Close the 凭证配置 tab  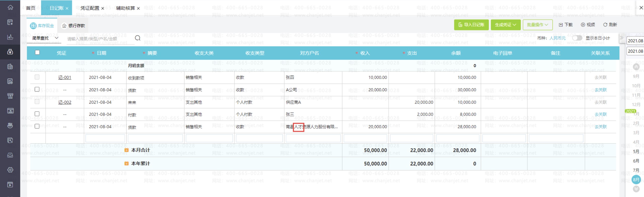click(x=103, y=8)
